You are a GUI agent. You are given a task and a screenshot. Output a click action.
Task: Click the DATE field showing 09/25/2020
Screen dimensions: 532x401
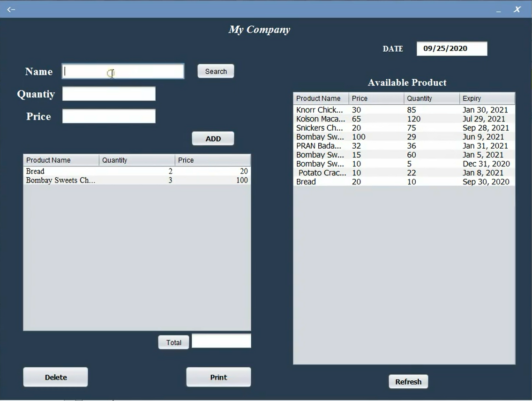click(452, 49)
